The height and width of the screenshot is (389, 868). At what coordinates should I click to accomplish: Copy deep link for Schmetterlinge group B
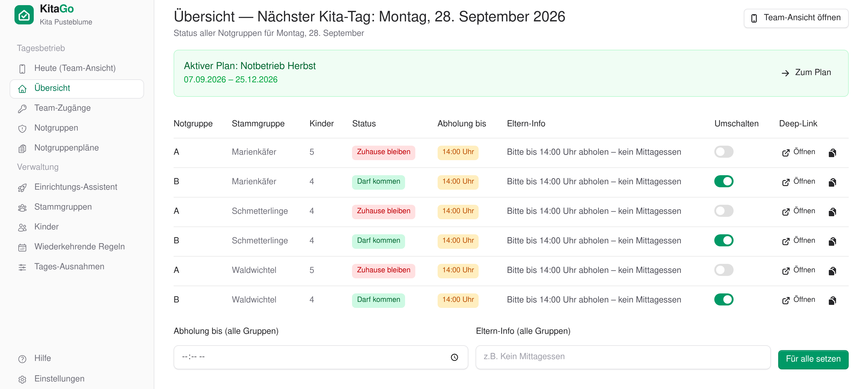click(x=832, y=241)
